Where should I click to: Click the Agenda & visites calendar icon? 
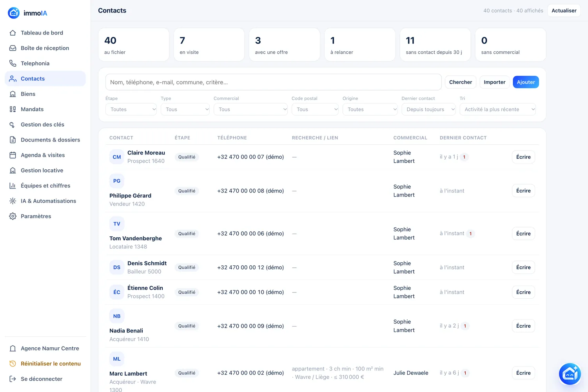[13, 155]
